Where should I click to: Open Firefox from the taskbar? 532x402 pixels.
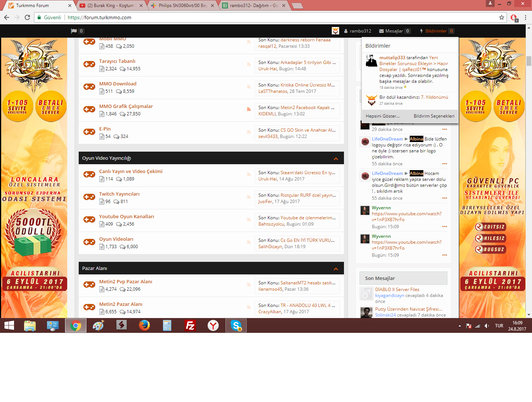tap(144, 325)
